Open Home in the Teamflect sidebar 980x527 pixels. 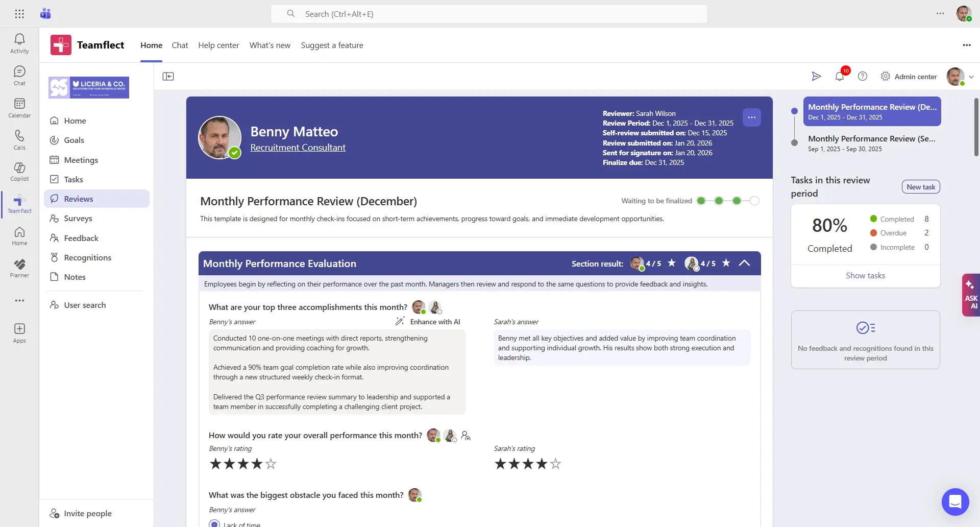click(x=96, y=121)
